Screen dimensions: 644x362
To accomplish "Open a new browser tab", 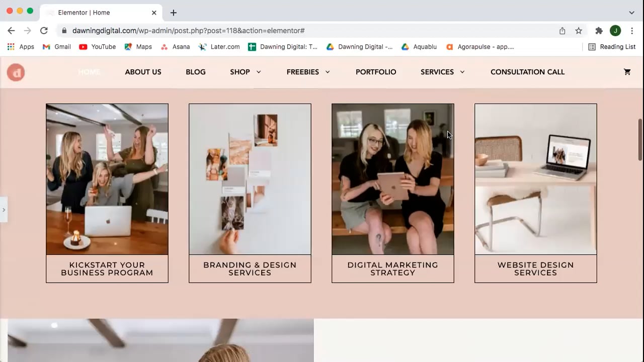I will (174, 13).
